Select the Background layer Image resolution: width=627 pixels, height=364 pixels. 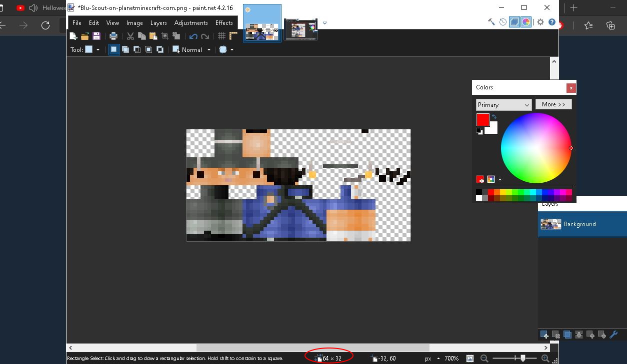(582, 224)
